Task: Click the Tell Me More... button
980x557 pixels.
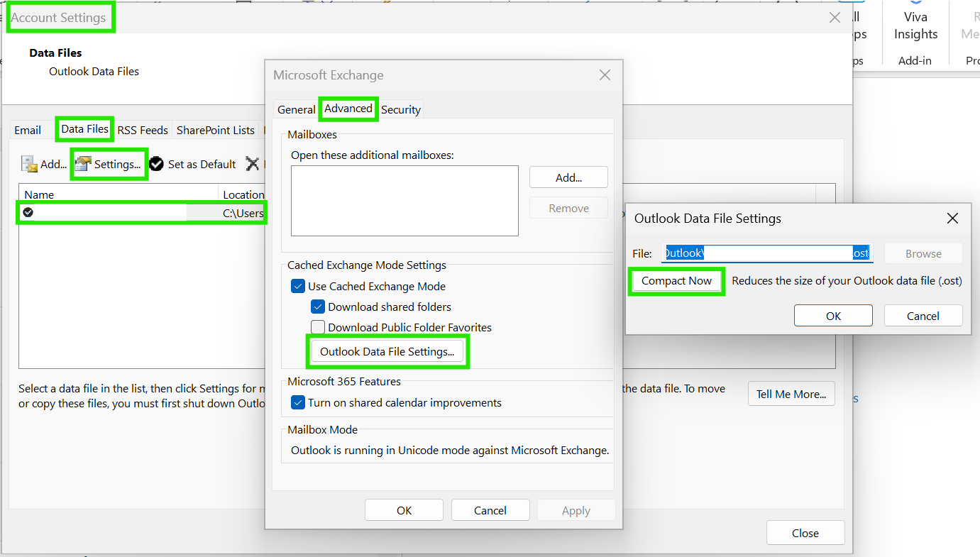Action: 791,394
